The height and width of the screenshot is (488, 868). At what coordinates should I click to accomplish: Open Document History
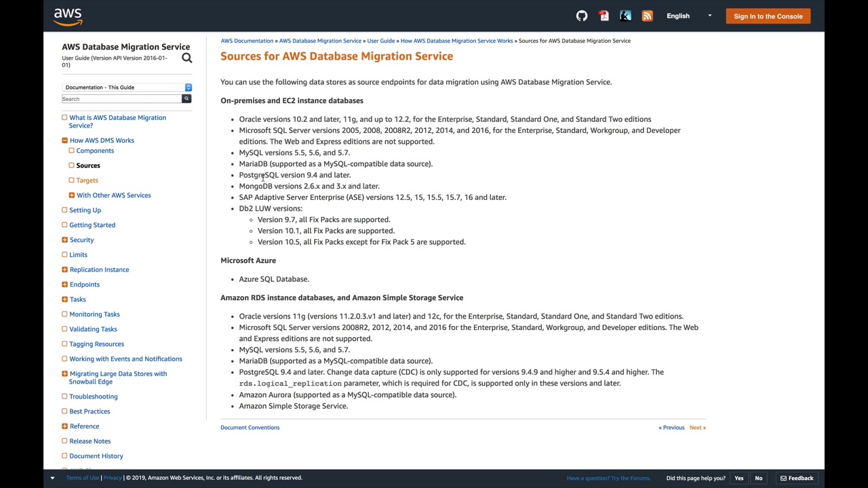click(96, 456)
